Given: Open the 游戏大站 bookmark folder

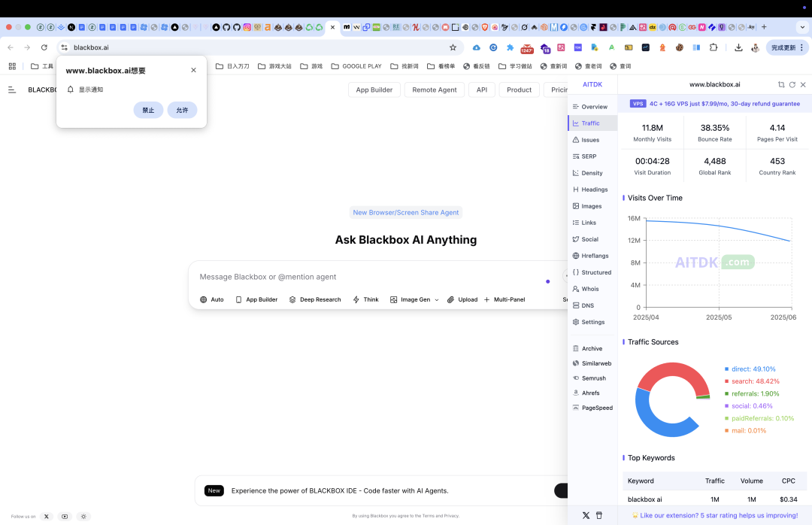Looking at the screenshot, I should [274, 66].
